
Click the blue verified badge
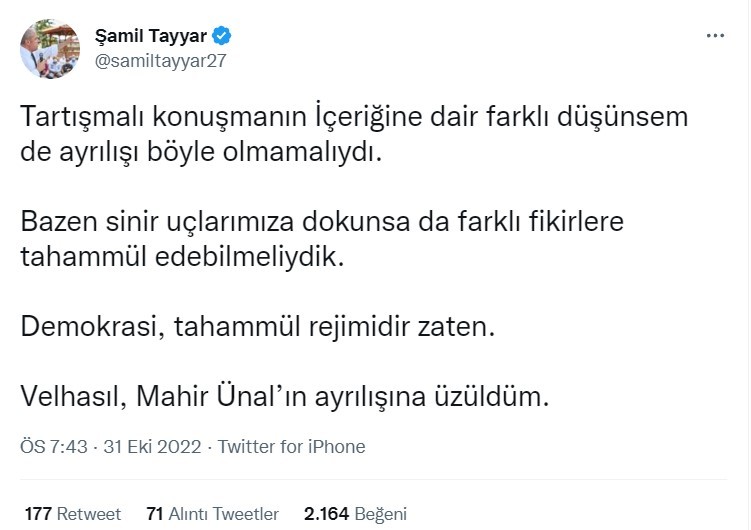pyautogui.click(x=223, y=37)
